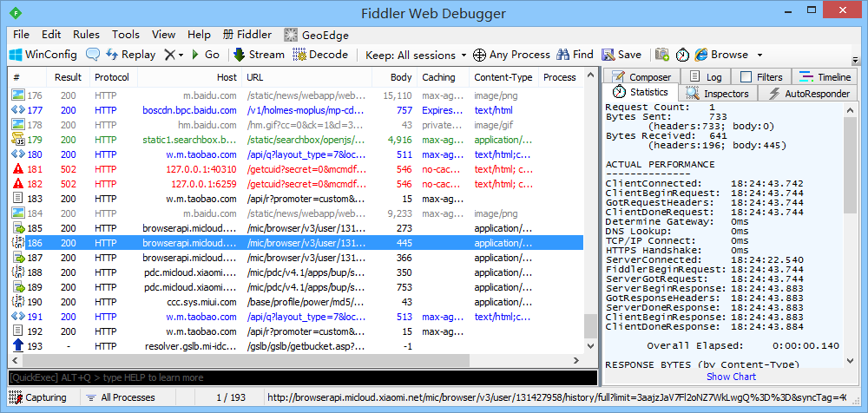Click the timer stopwatch icon

[x=683, y=55]
